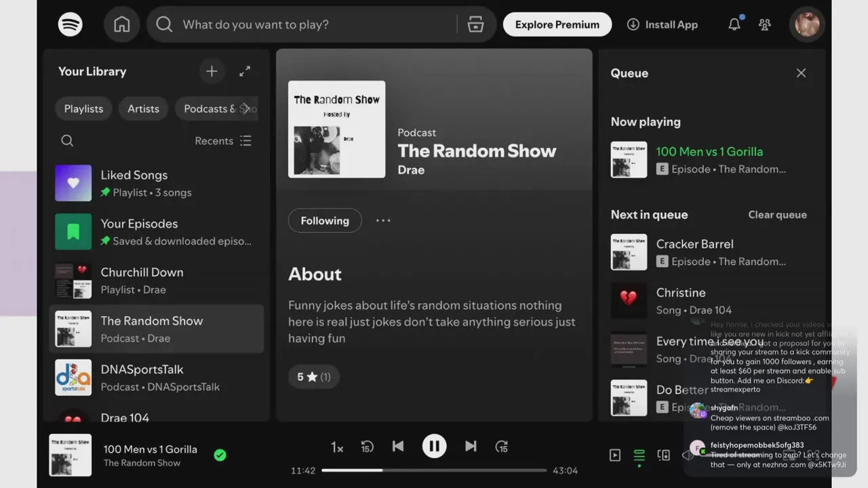Click the 100 Men vs 1 Gorilla title in player bar
This screenshot has width=868, height=488.
[150, 449]
